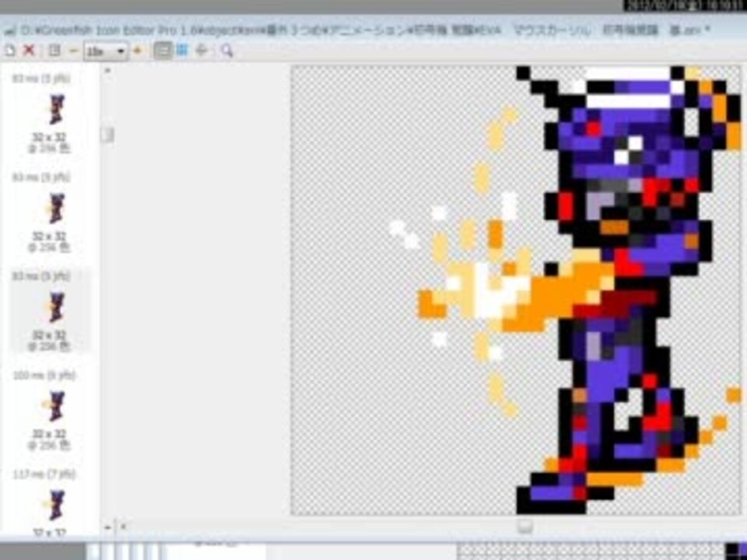Click the magnifier icon in toolbar
Image resolution: width=747 pixels, height=560 pixels.
pyautogui.click(x=227, y=51)
